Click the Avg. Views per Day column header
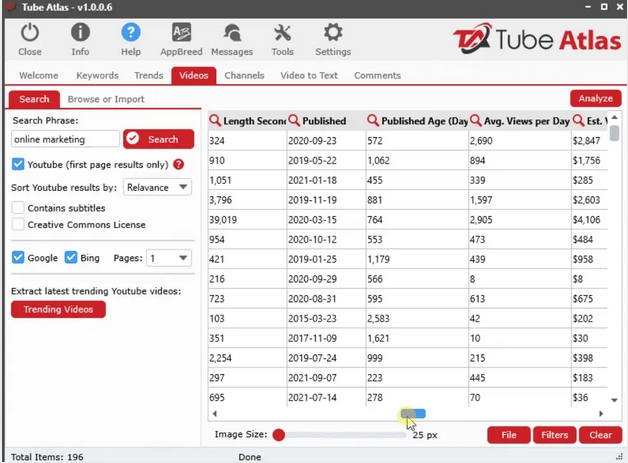Screen dimensions: 628x463 point(520,121)
